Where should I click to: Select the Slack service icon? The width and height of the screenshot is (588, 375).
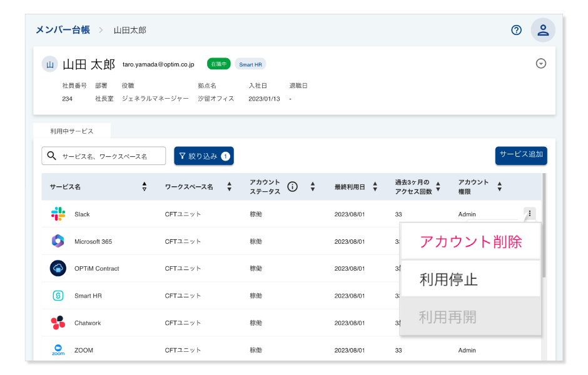pyautogui.click(x=57, y=214)
